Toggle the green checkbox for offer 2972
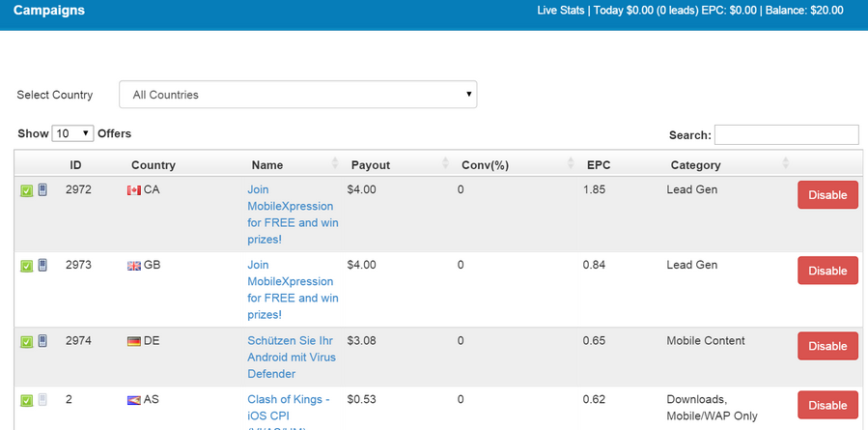 click(27, 191)
